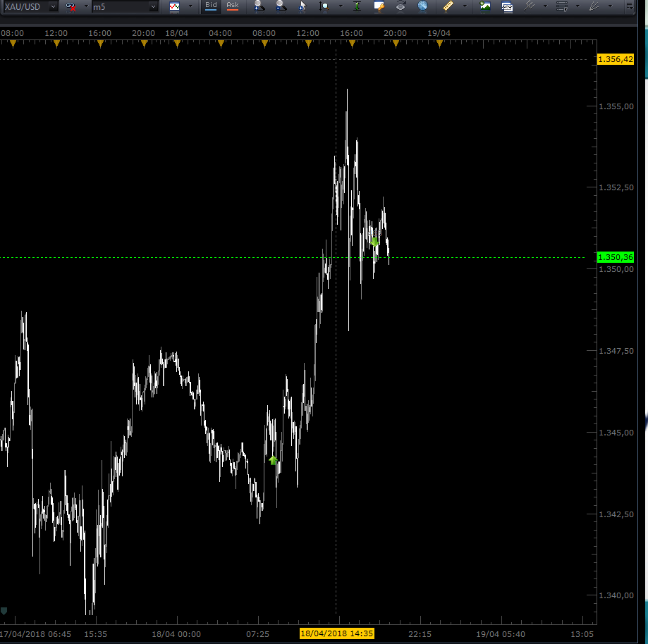Click the yellow 1.356,42 price label
Image resolution: width=648 pixels, height=644 pixels.
615,60
